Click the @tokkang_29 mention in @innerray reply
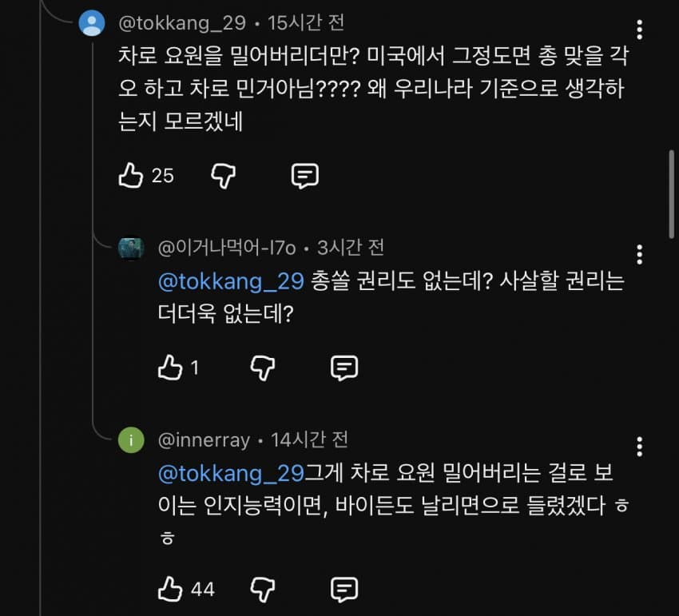Screen dimensions: 679x616 pos(231,474)
